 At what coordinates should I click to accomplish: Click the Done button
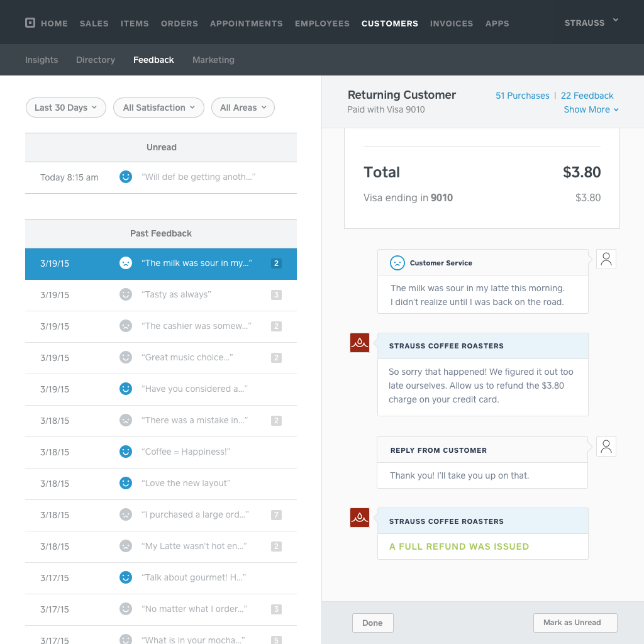pos(373,623)
